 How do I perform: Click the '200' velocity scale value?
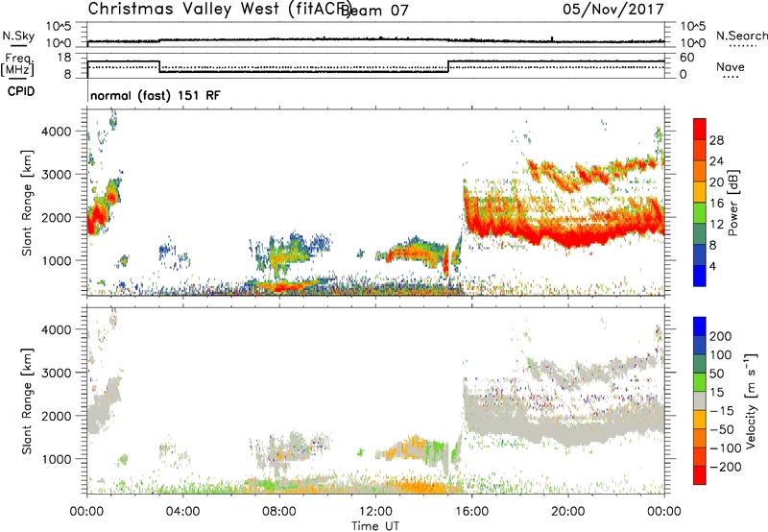coord(721,336)
